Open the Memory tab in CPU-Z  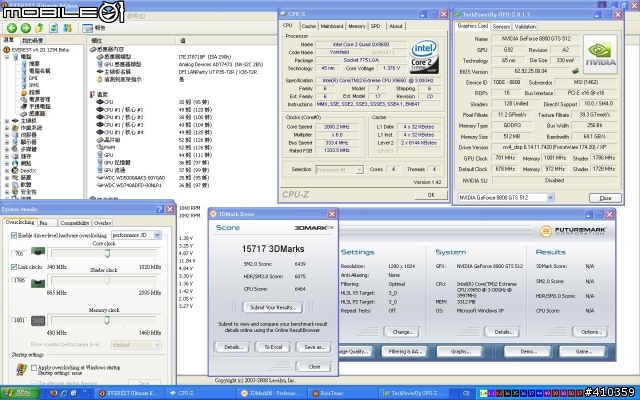coord(357,26)
